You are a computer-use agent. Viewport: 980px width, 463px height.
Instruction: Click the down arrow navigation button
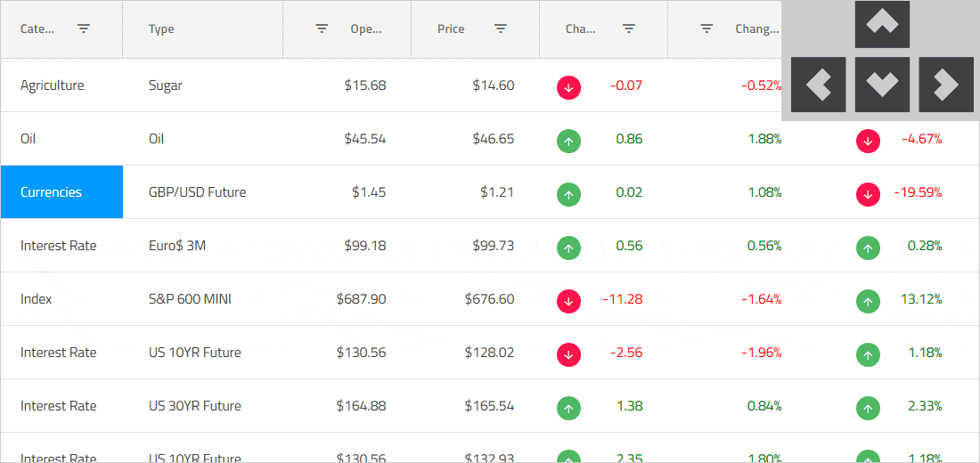pyautogui.click(x=882, y=85)
